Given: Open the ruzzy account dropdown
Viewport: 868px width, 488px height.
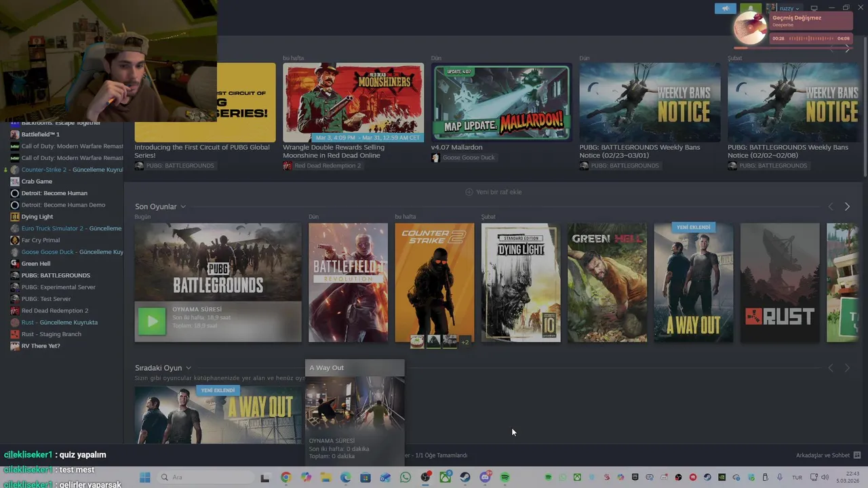Looking at the screenshot, I should tap(789, 9).
